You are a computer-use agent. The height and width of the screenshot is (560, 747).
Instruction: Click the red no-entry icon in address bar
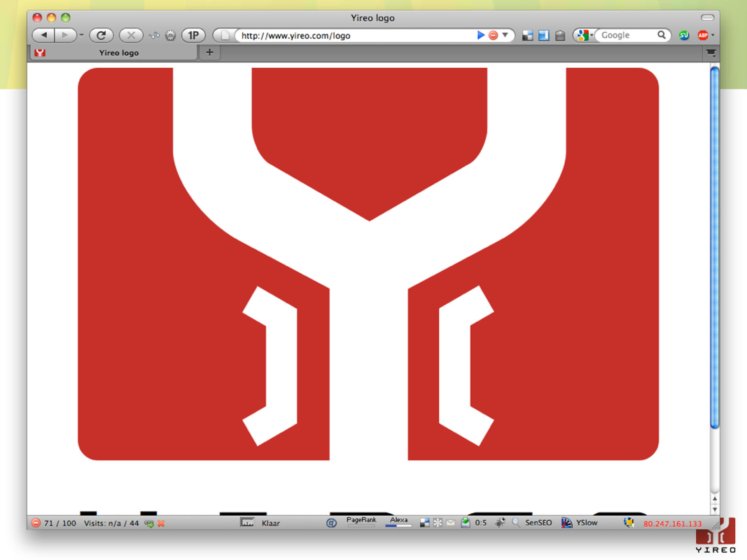pyautogui.click(x=493, y=35)
